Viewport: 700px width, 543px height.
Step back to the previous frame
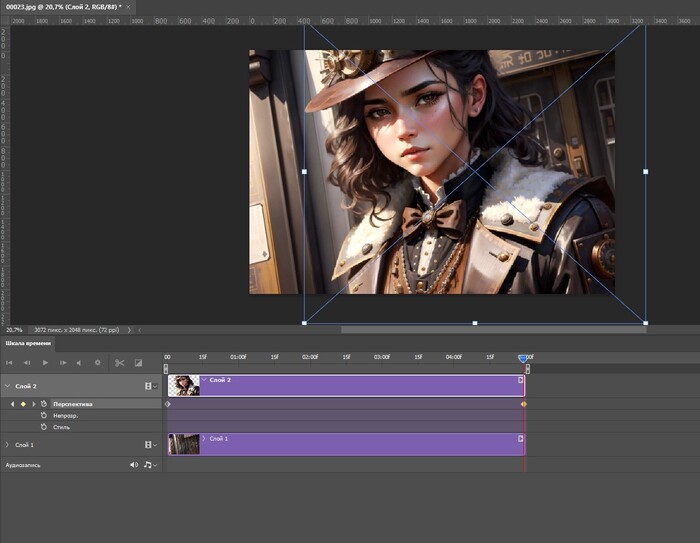pyautogui.click(x=27, y=362)
